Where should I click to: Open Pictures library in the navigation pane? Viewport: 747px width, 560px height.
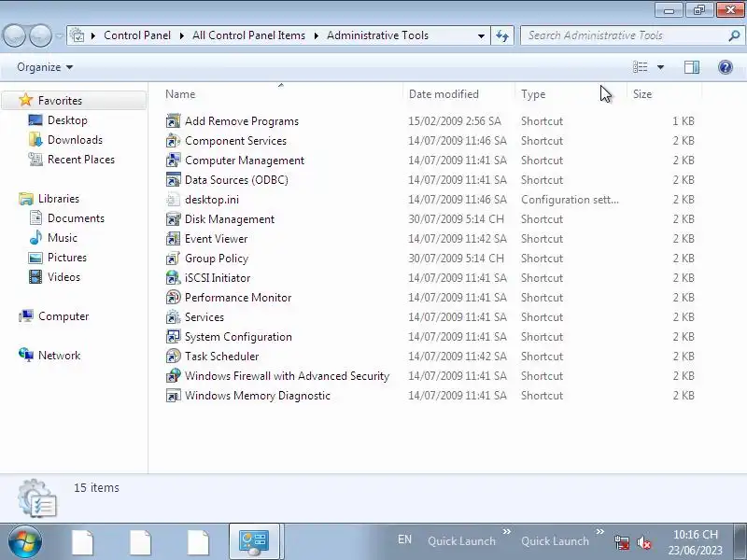pos(67,258)
